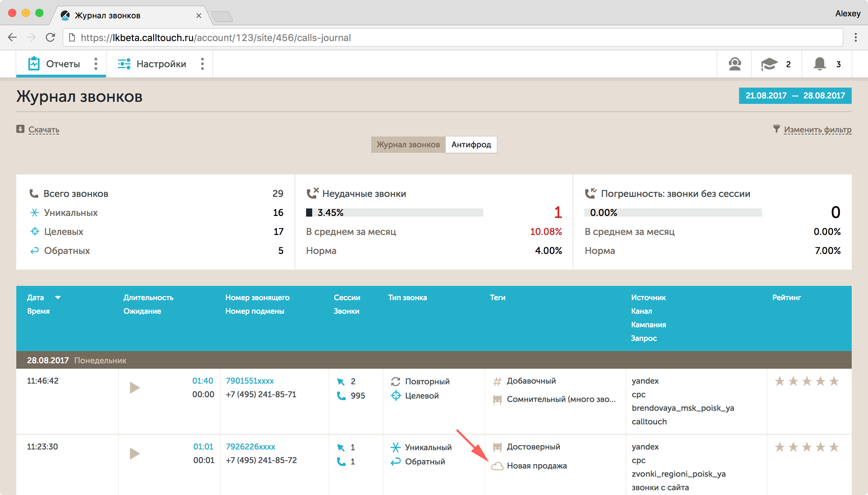Click the 0.00% звонки без сессии bar

point(673,213)
